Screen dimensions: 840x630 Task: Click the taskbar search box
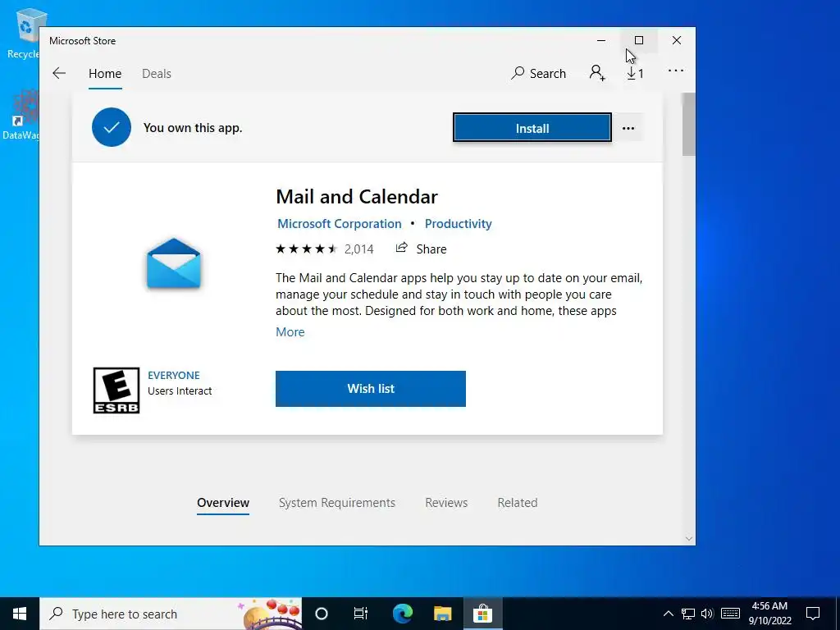pyautogui.click(x=171, y=614)
